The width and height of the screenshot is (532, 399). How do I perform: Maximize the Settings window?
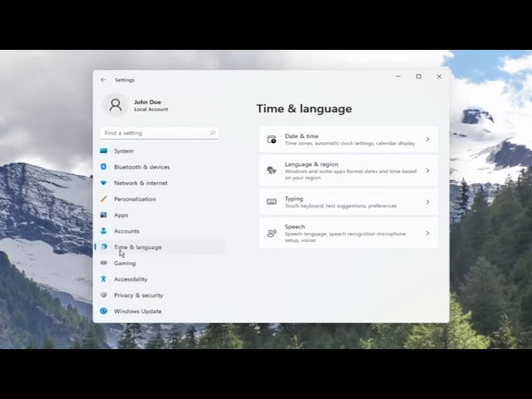pyautogui.click(x=419, y=76)
